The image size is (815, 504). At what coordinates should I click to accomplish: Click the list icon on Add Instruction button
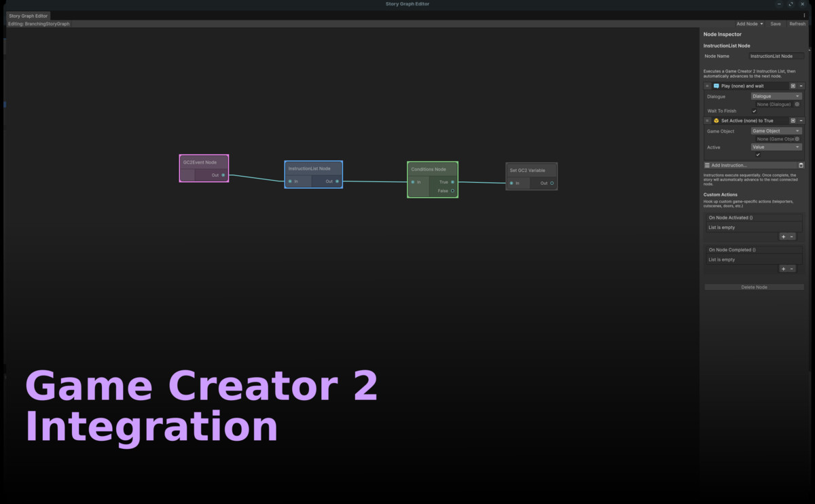pyautogui.click(x=707, y=165)
